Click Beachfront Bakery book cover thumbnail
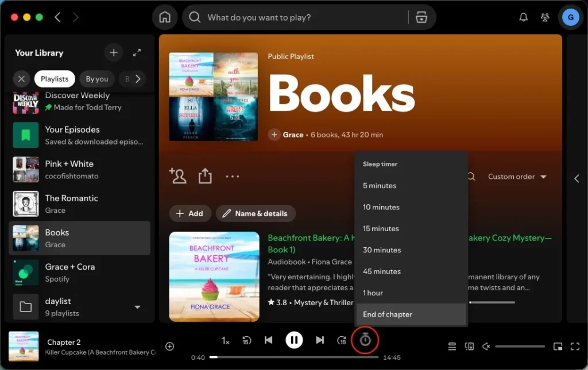This screenshot has width=588, height=370. point(214,276)
